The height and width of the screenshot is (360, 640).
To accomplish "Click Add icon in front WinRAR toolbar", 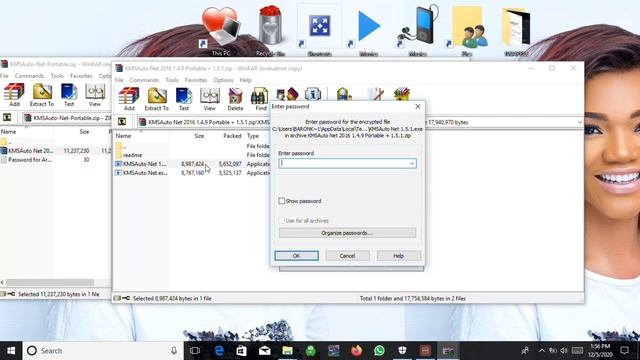I will click(129, 99).
